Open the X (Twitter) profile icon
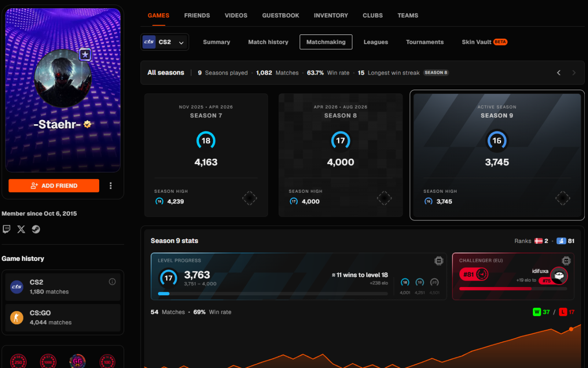The height and width of the screenshot is (368, 588). [21, 229]
